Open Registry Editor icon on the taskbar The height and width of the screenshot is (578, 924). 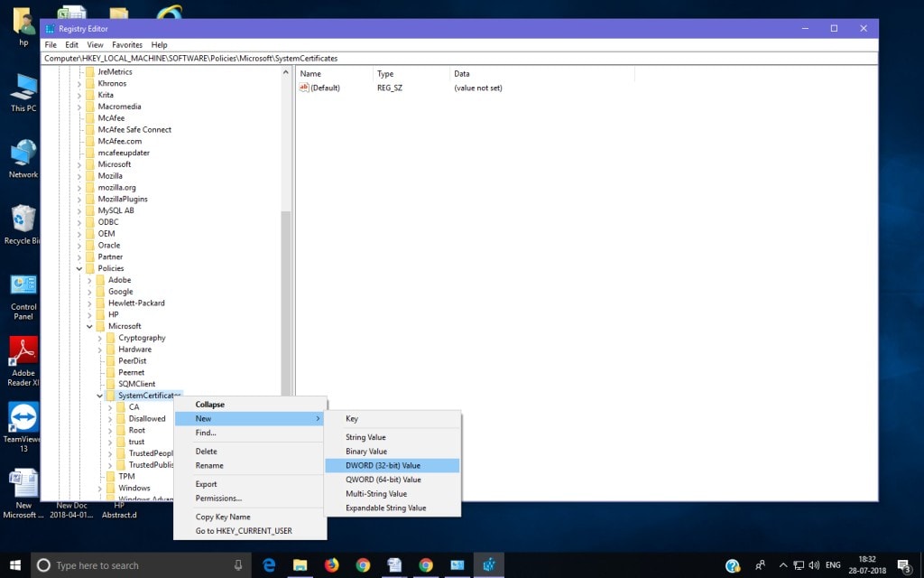pos(489,565)
